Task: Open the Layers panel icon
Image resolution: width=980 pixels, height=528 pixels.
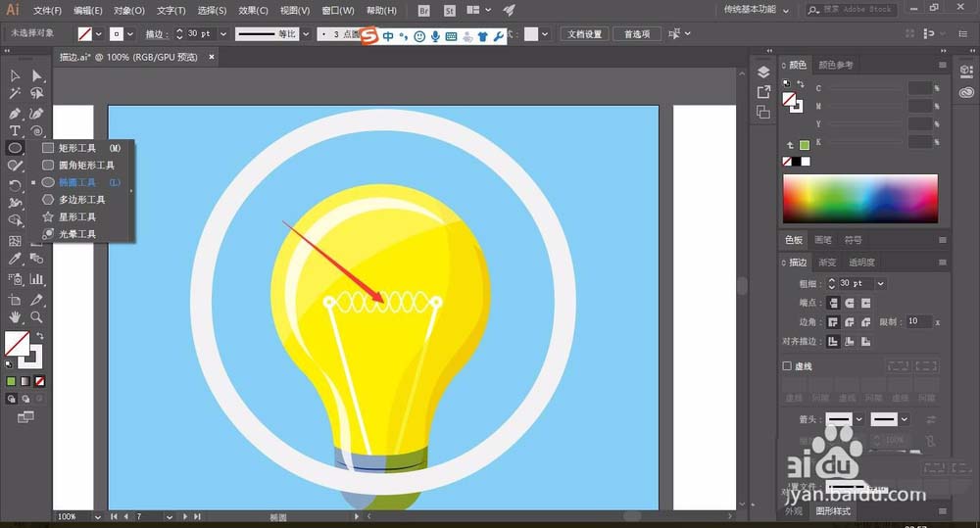Action: pos(763,72)
